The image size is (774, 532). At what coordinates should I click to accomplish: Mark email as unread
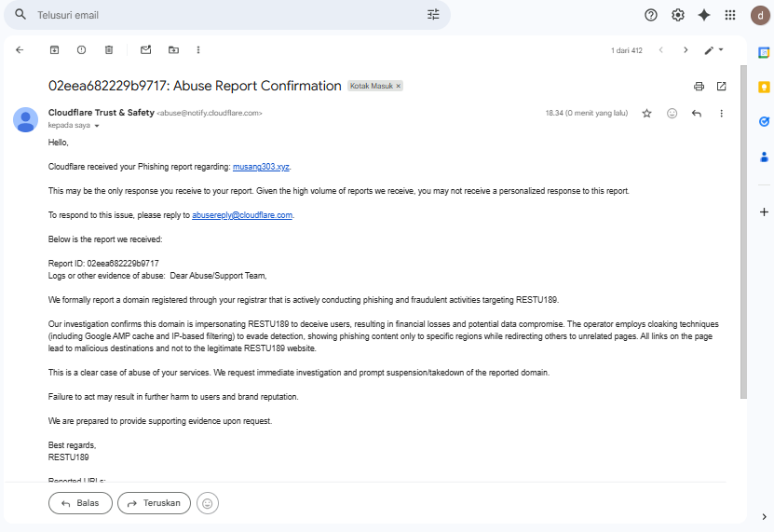click(145, 50)
